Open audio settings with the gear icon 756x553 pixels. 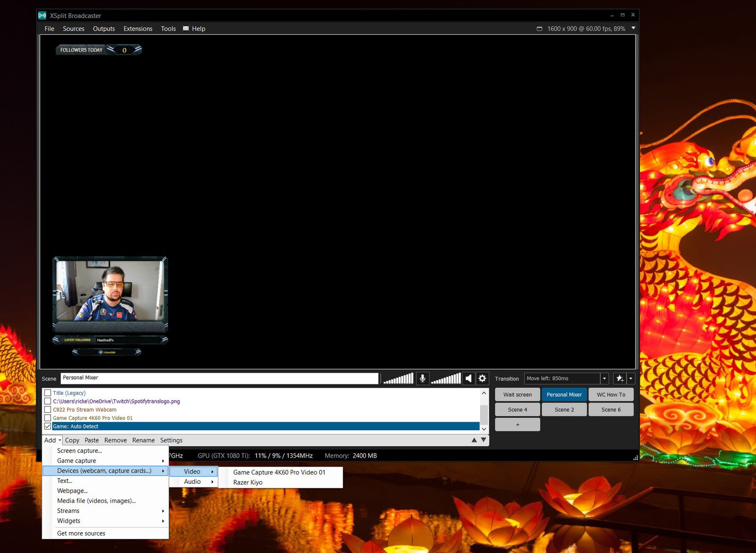click(x=482, y=378)
